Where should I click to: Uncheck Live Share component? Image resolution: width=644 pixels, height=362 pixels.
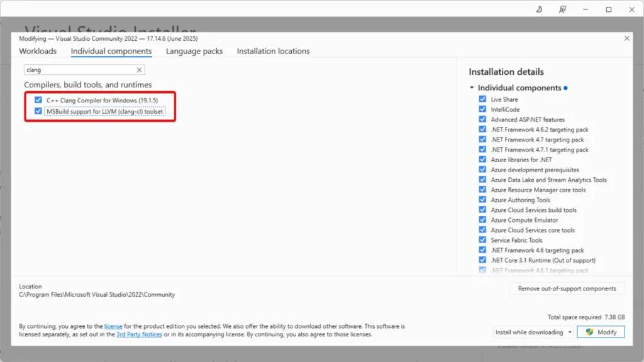pyautogui.click(x=482, y=99)
